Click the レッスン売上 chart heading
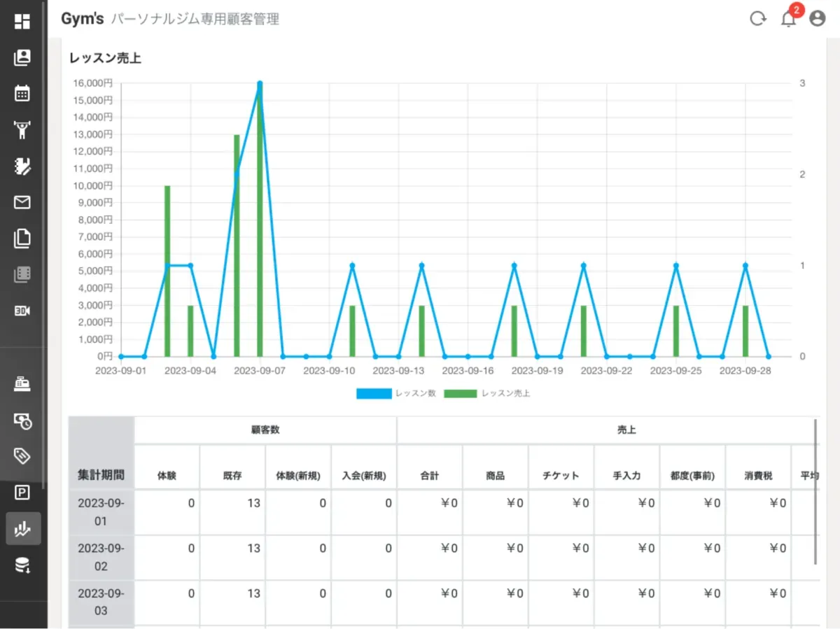Image resolution: width=840 pixels, height=629 pixels. click(x=105, y=59)
